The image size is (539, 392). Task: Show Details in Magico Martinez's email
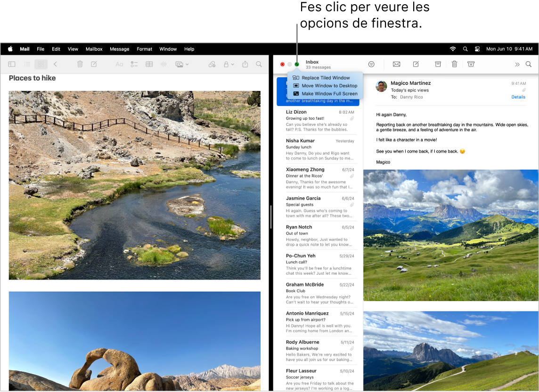point(518,97)
